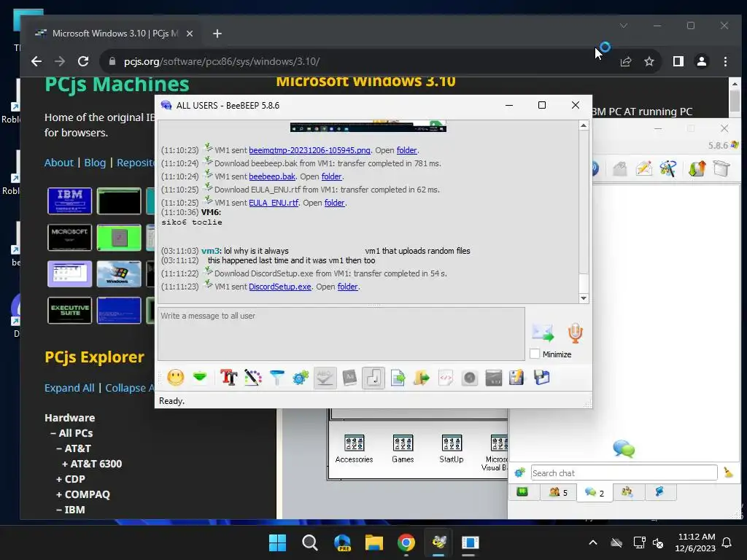This screenshot has width=747, height=560.
Task: Record a voice message with the microphone
Action: pyautogui.click(x=575, y=332)
